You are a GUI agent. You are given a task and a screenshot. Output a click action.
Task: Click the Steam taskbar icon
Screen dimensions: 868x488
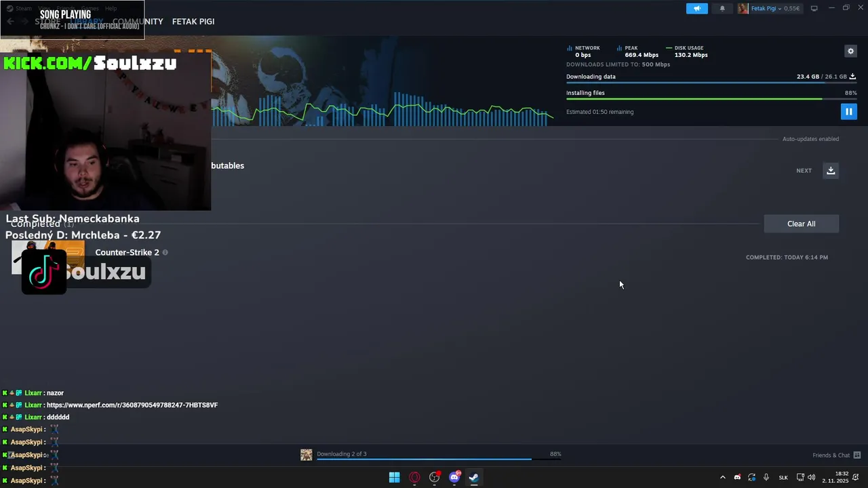point(474,477)
